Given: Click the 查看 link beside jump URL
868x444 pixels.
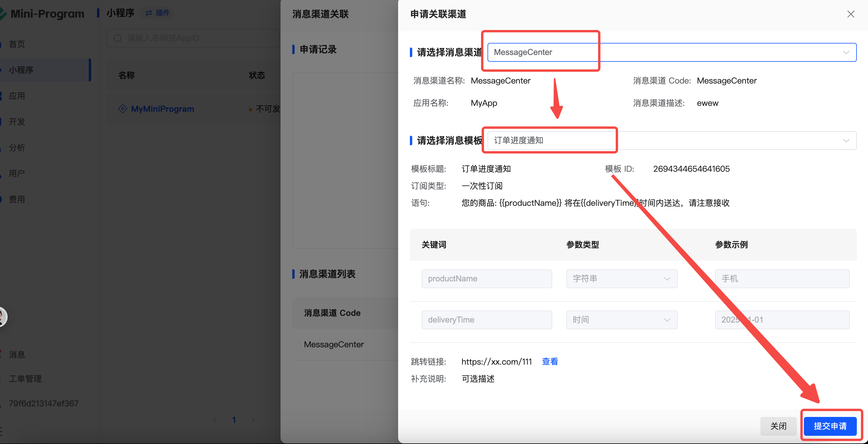Looking at the screenshot, I should click(550, 361).
